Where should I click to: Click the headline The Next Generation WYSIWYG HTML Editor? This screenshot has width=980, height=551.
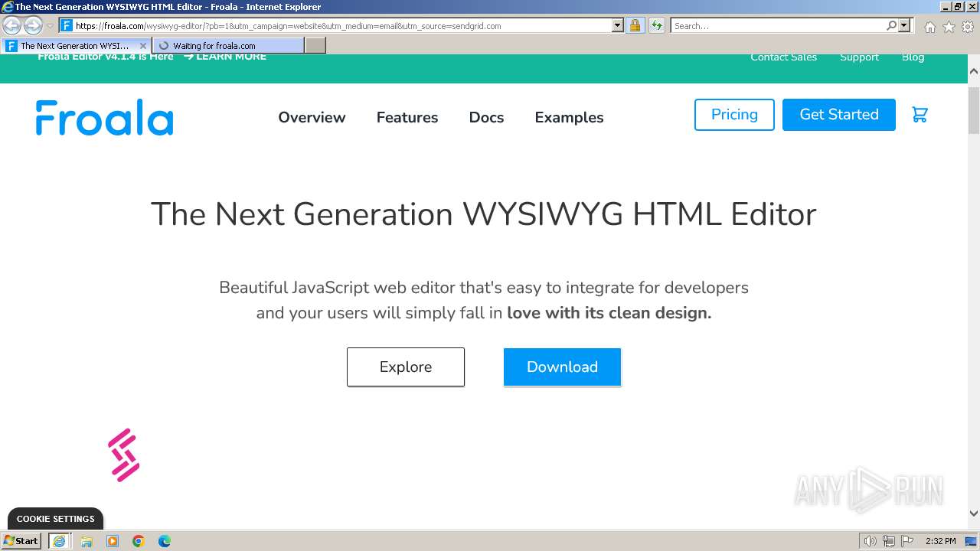pos(483,214)
